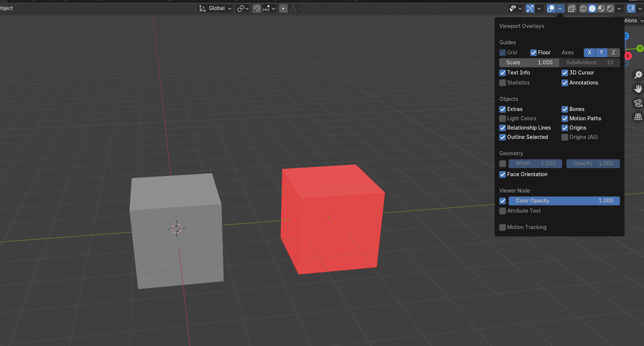
Task: Disable Face Orientation
Action: [x=502, y=174]
